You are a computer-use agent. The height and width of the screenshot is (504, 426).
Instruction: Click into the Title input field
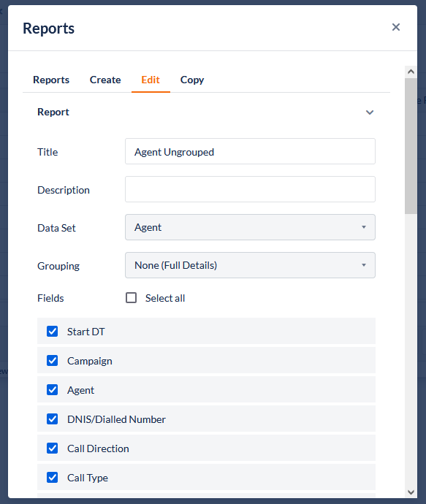coord(250,151)
